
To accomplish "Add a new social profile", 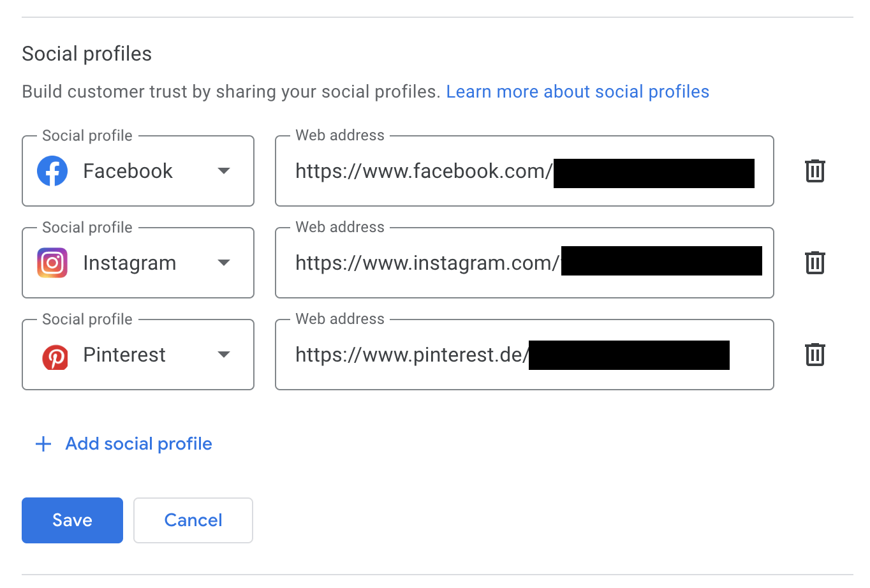I will pos(138,443).
